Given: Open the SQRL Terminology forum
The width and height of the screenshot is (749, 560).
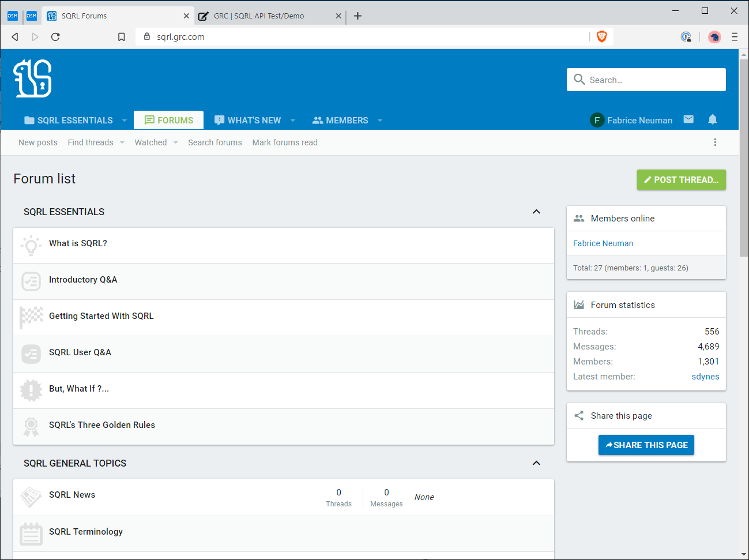Looking at the screenshot, I should (86, 532).
